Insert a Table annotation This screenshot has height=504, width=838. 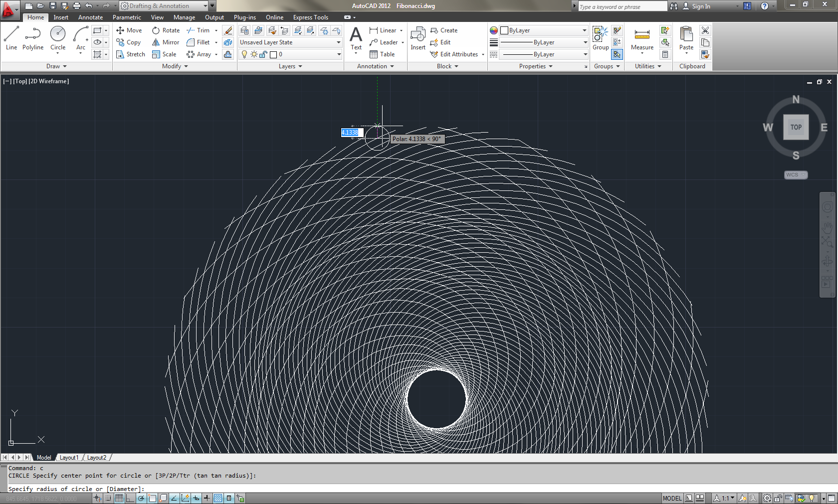[382, 54]
